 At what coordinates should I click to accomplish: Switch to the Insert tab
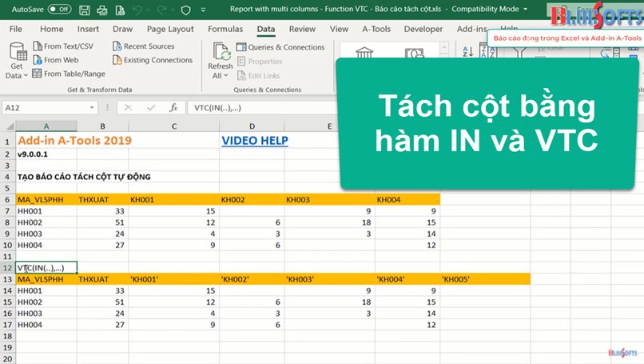click(x=88, y=29)
